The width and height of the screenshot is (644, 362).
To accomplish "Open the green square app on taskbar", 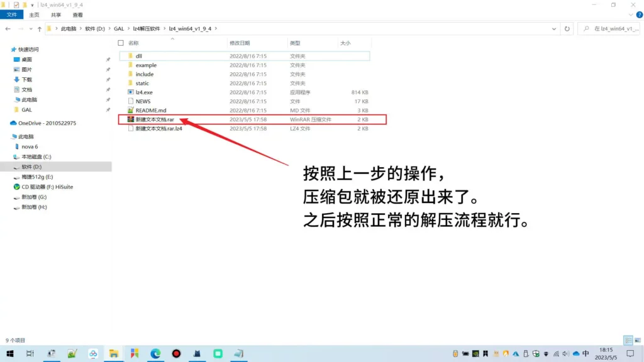I will [x=218, y=353].
